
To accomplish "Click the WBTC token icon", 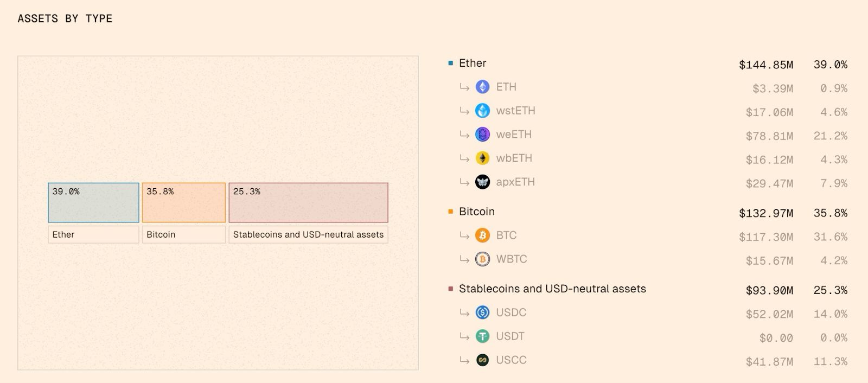I will coord(482,259).
